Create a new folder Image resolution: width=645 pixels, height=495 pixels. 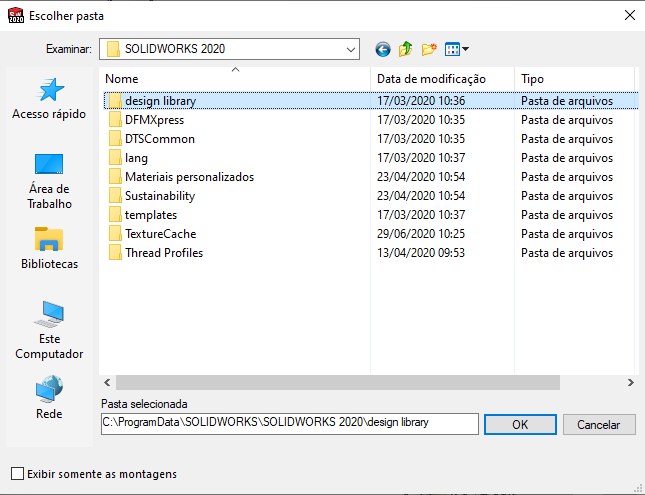click(x=429, y=49)
